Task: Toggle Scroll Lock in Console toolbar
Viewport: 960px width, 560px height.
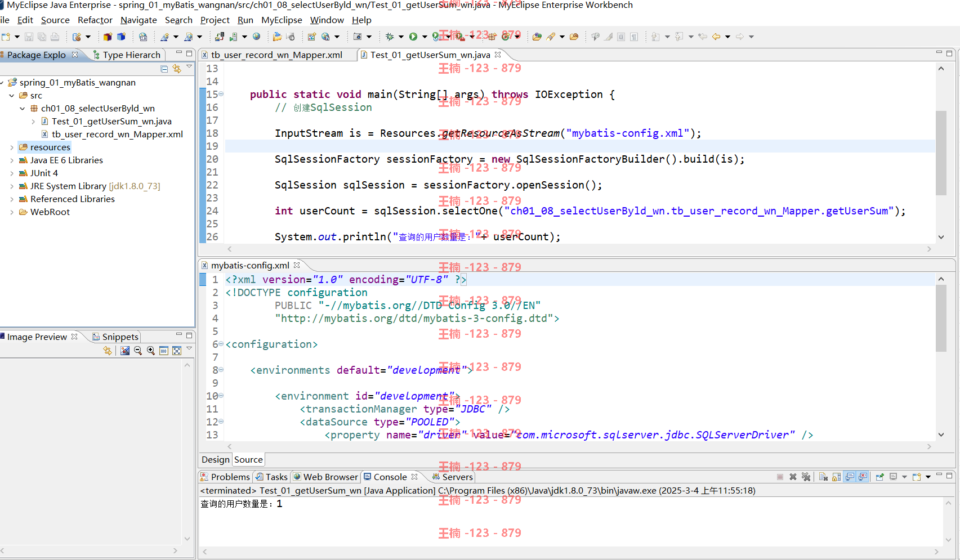Action: coord(837,477)
